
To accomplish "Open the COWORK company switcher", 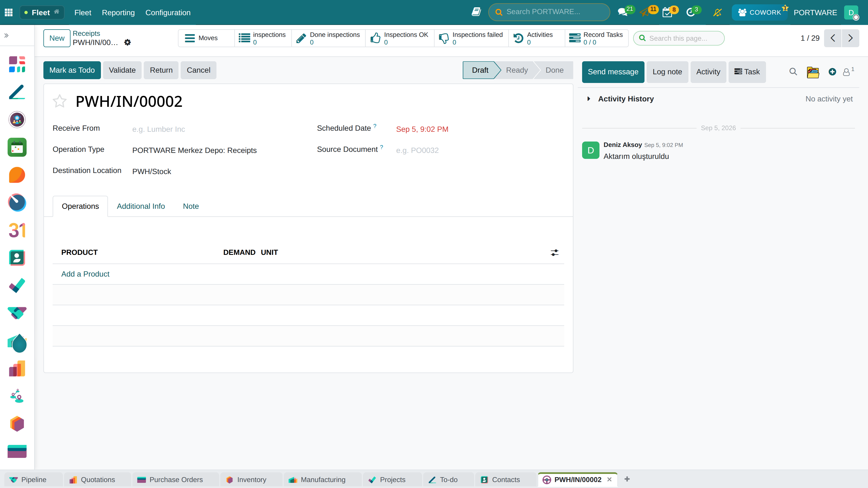I will coord(759,12).
